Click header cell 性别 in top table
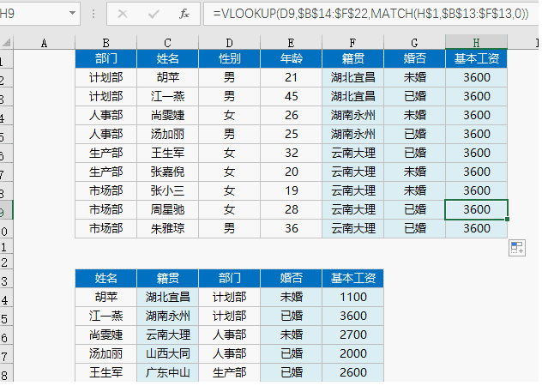Viewport: 554px width, 392px height. tap(229, 58)
